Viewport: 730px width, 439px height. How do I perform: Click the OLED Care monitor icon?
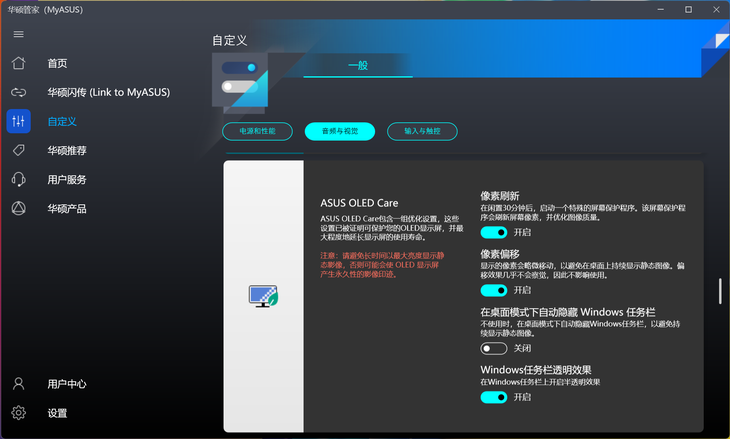click(263, 296)
